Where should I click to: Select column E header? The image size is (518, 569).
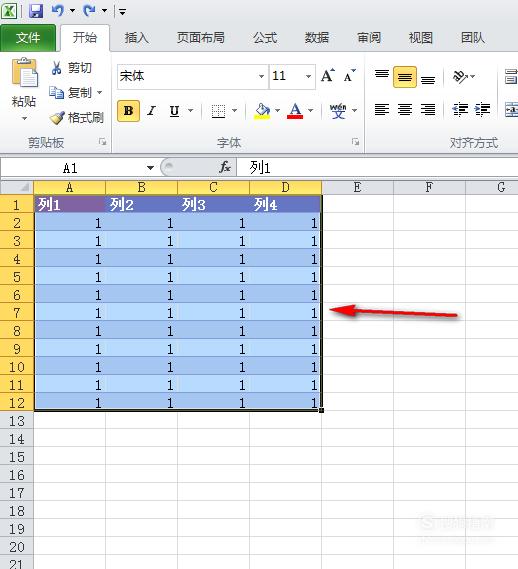(x=357, y=187)
